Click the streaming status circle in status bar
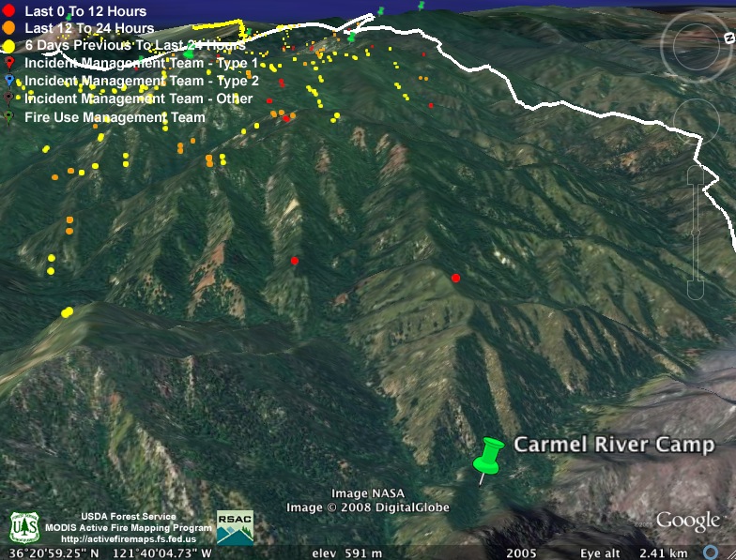The width and height of the screenshot is (736, 560). 712,552
